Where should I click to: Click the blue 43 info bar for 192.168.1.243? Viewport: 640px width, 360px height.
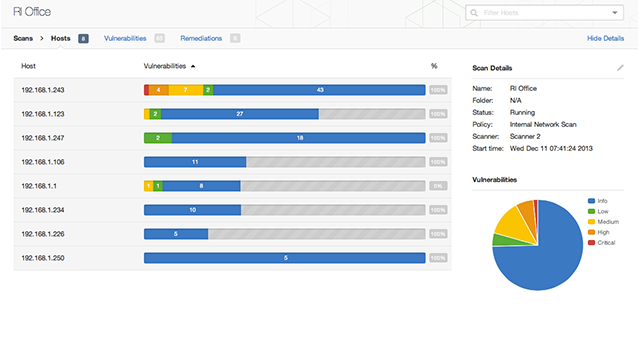click(x=319, y=90)
